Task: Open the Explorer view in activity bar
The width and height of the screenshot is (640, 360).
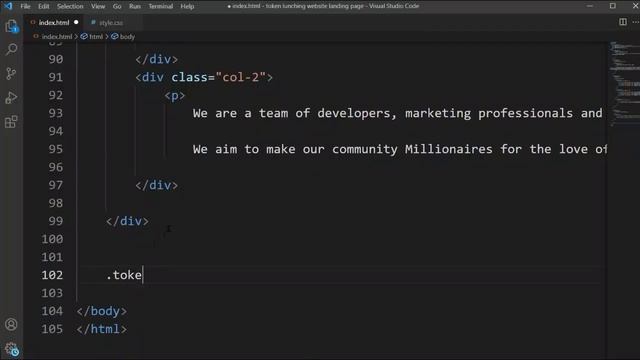Action: click(11, 26)
